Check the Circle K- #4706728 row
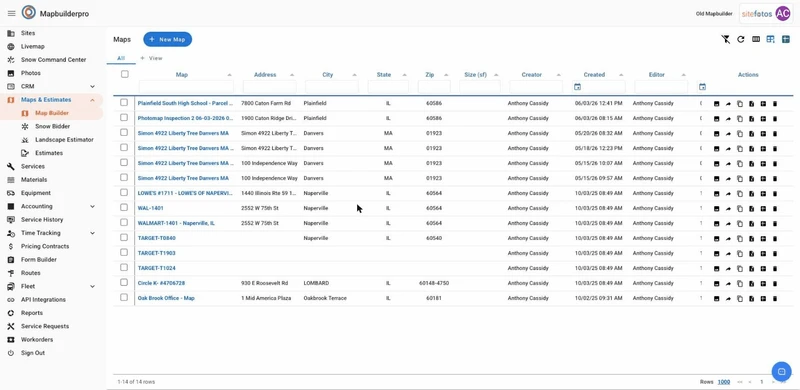800x390 pixels. [x=124, y=282]
